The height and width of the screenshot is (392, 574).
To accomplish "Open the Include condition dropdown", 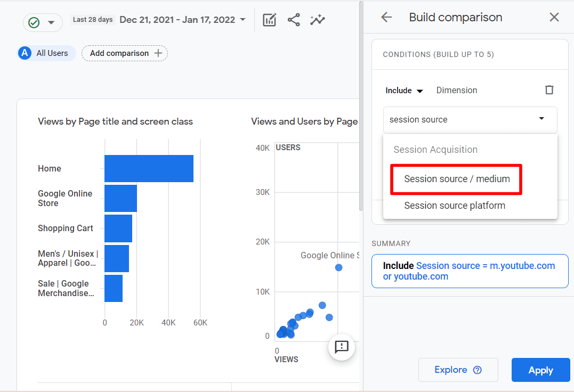I will 404,91.
